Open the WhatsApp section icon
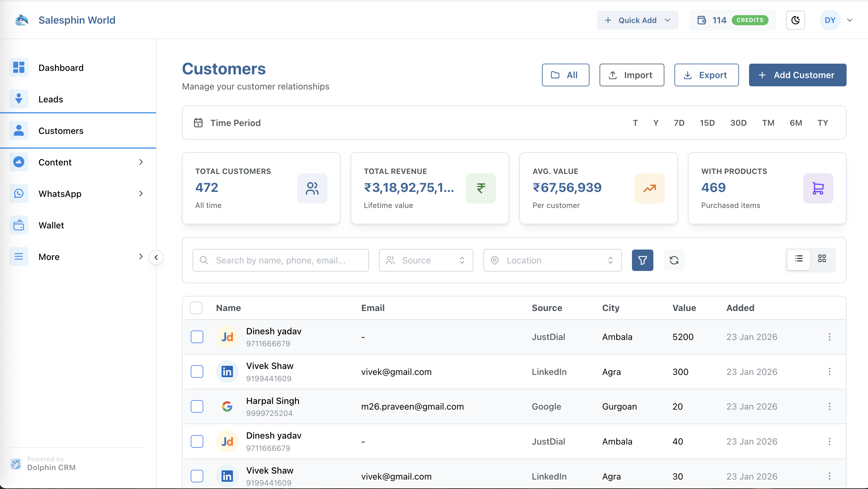Viewport: 868px width, 489px height. 19,193
